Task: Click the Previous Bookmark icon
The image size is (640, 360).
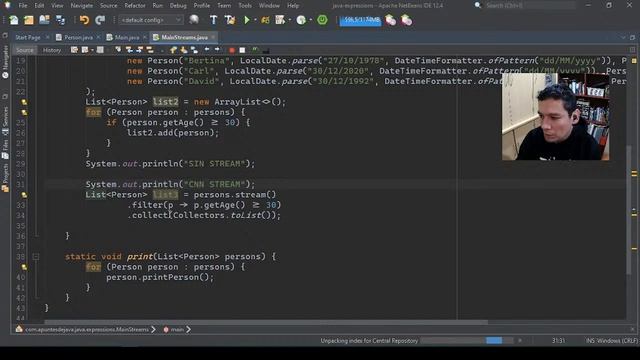Action: coord(173,50)
